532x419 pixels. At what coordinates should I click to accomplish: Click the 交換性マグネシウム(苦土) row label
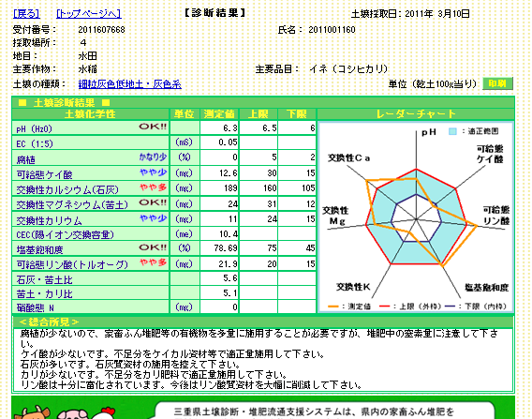point(72,204)
